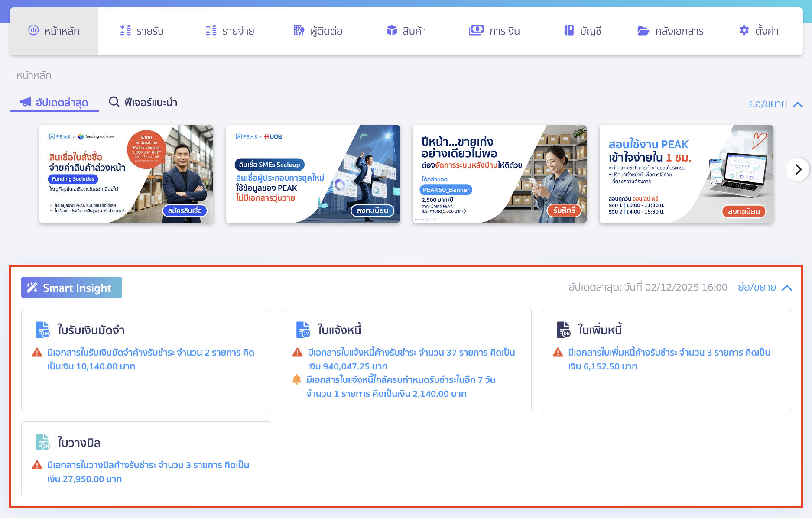Click the ผู้ติดต่อ contacts icon

pyautogui.click(x=298, y=30)
